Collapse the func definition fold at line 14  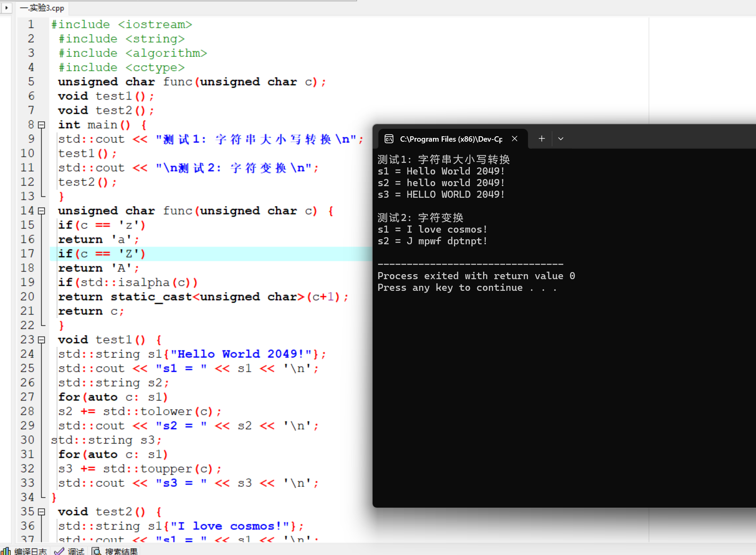(42, 211)
